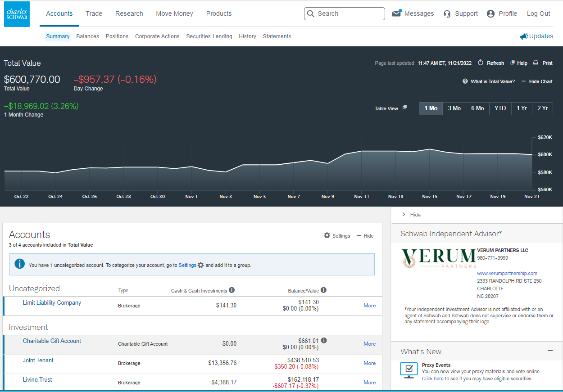Open the Joint Tenant account
This screenshot has height=392, width=563.
[38, 360]
